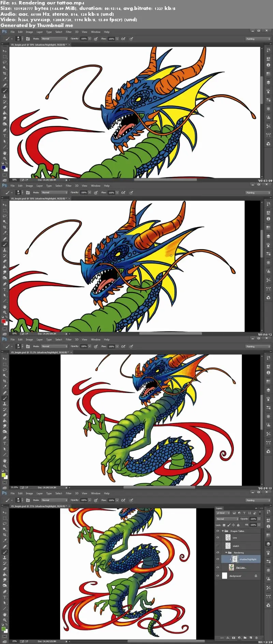Select Pen tool in frame stamped 00:03:08
273x644 pixels.
5,130
